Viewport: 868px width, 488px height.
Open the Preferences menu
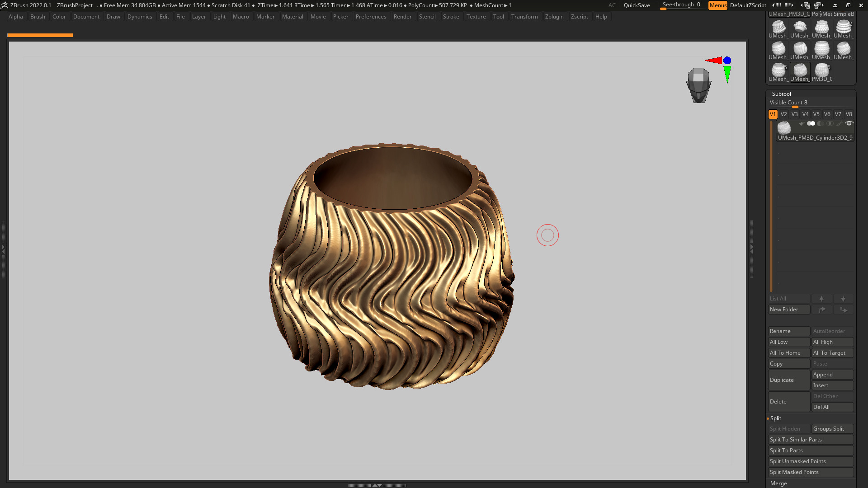[371, 17]
